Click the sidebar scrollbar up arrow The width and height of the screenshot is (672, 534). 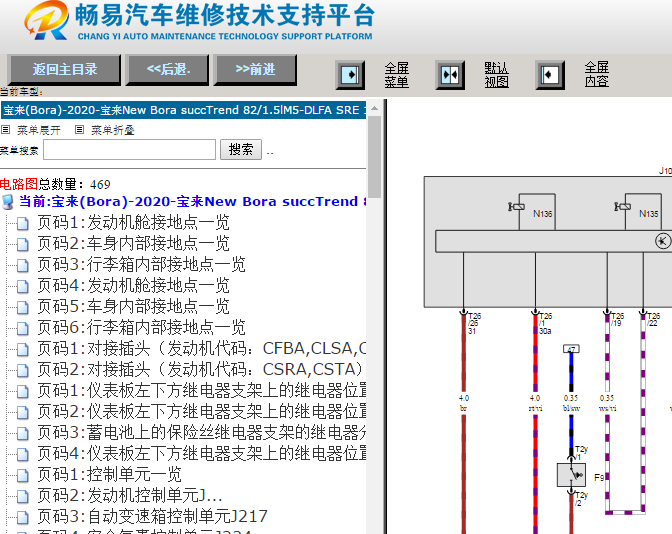375,108
